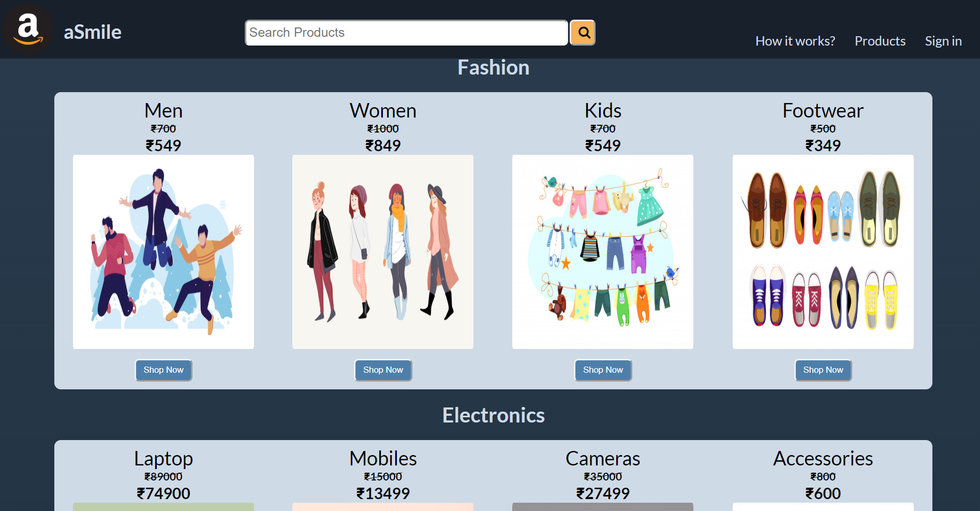Screen dimensions: 980x511
Task: Click the Electronics section heading
Action: [494, 415]
